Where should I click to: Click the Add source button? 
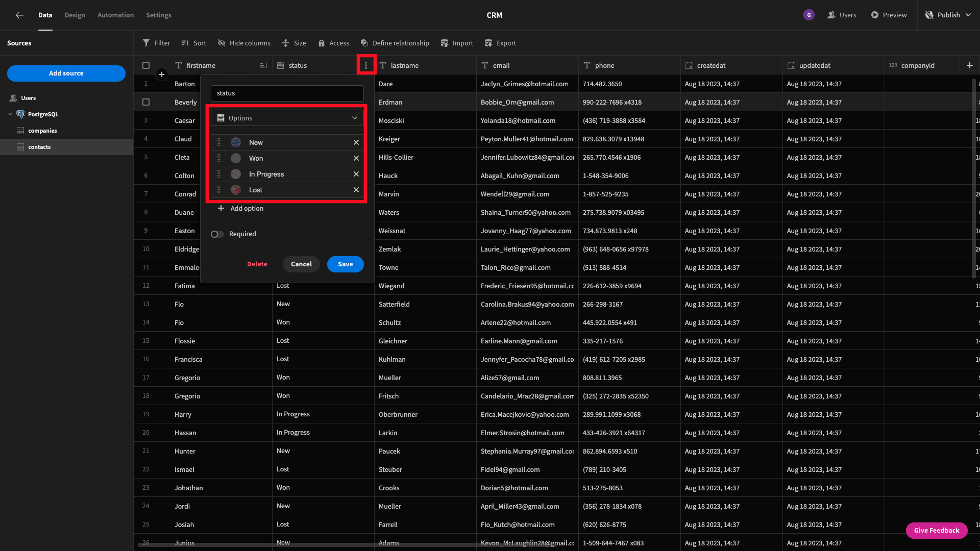[x=66, y=73]
